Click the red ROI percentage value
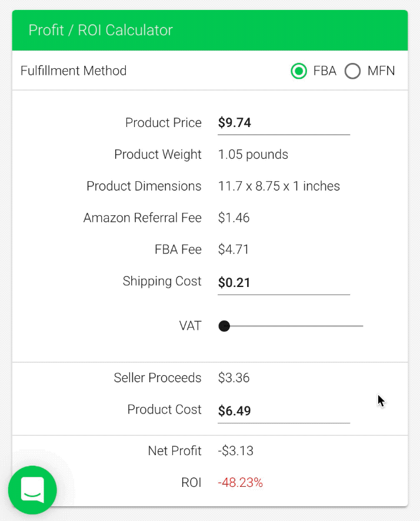Image resolution: width=420 pixels, height=521 pixels. click(240, 483)
